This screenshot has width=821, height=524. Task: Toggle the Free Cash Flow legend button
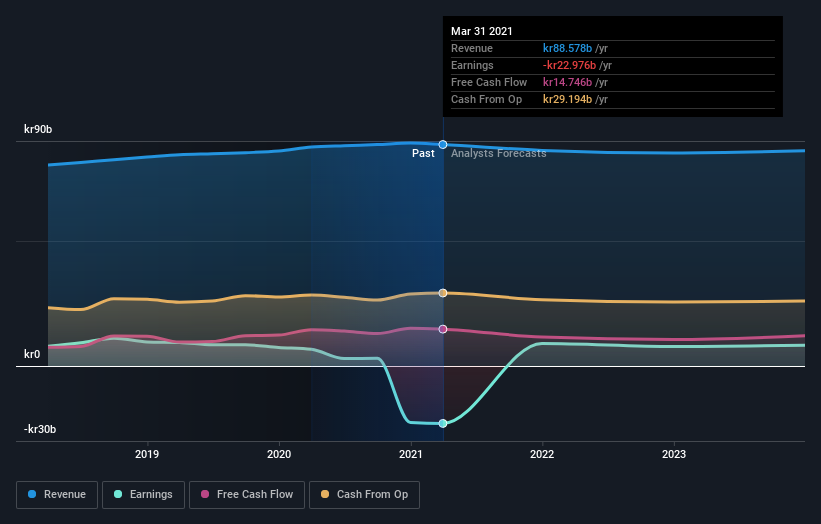click(x=247, y=495)
